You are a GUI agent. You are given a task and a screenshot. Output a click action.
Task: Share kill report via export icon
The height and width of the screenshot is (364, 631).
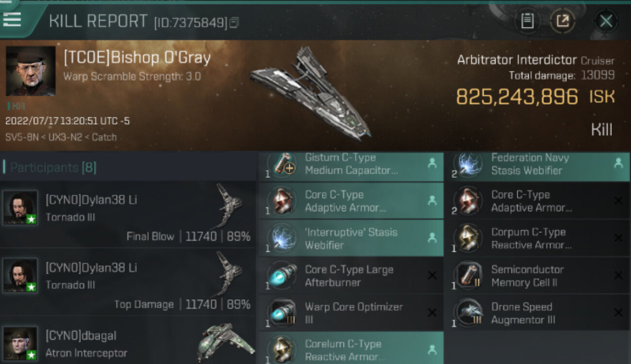pos(563,21)
